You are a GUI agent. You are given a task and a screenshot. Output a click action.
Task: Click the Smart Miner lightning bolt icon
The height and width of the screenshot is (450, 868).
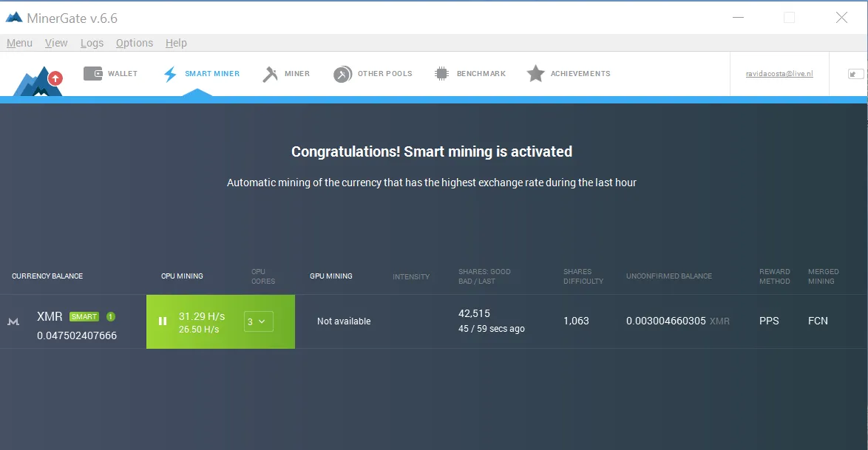pyautogui.click(x=170, y=74)
